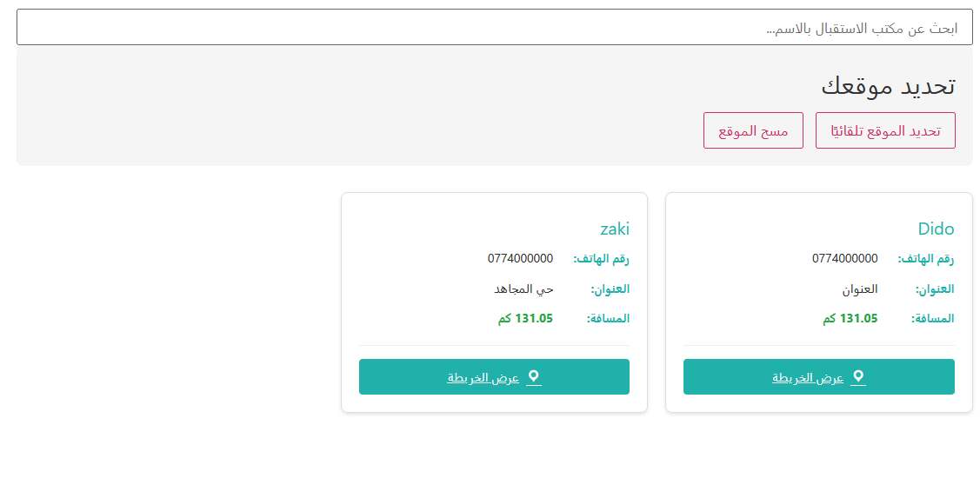This screenshot has height=498, width=980.
Task: Click zaki's address حي المجاهد
Action: (x=523, y=289)
